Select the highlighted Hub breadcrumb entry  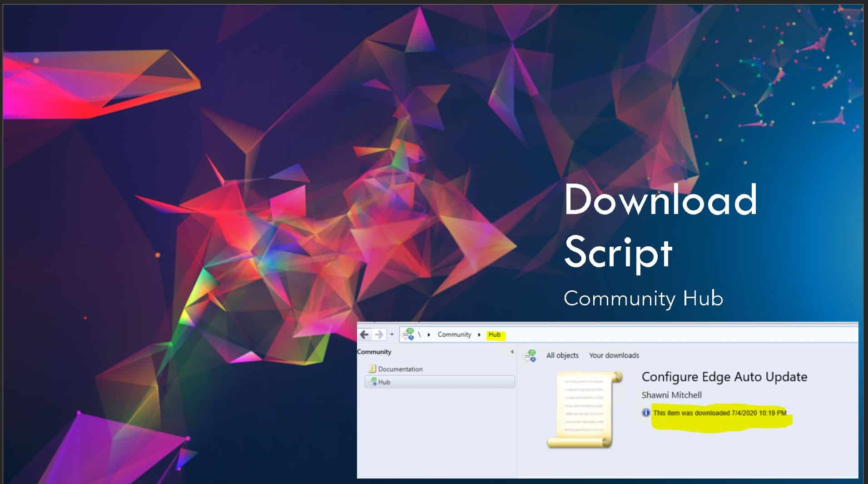tap(495, 334)
